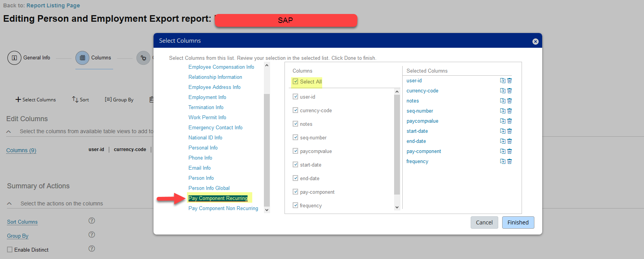The width and height of the screenshot is (644, 259).
Task: Click the Columns step grid icon
Action: (x=82, y=58)
